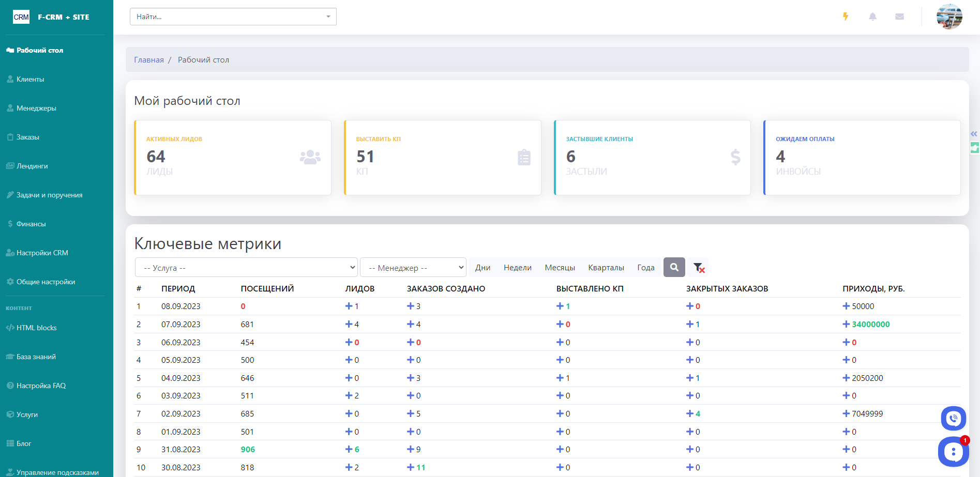Image resolution: width=980 pixels, height=477 pixels.
Task: Select the Кварталы period tab
Action: [x=606, y=268]
